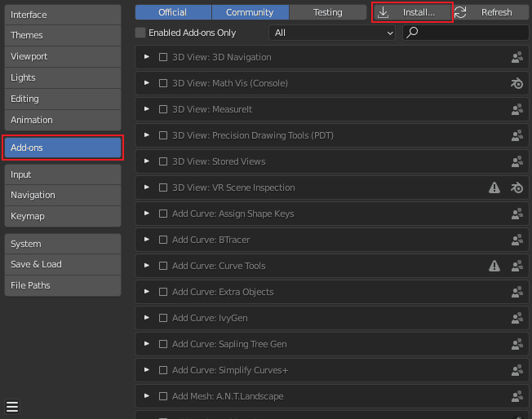
Task: Toggle the Official support level filter
Action: pos(173,12)
